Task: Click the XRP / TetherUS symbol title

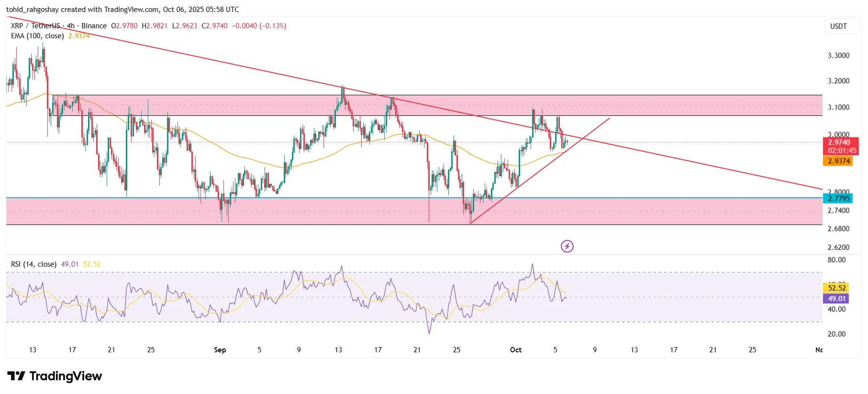Action: 35,26
